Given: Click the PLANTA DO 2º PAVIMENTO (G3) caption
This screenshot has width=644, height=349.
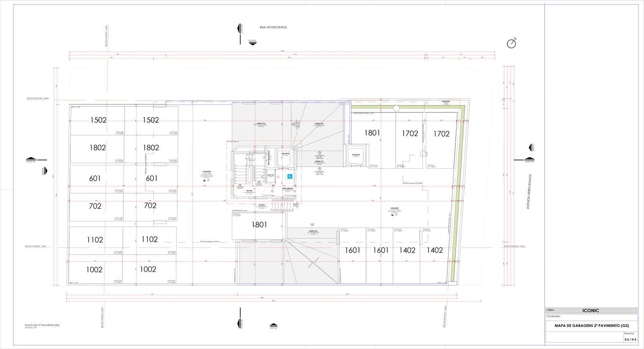Looking at the screenshot, I should (x=42, y=325).
